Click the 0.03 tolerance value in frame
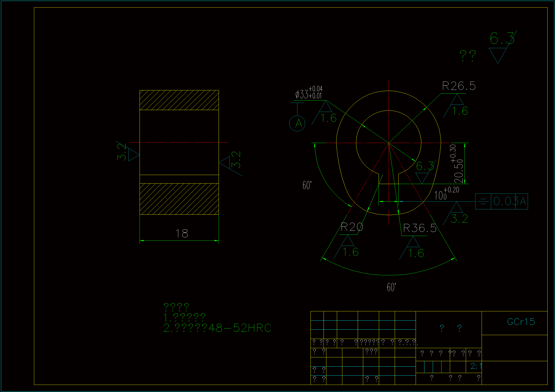Viewport: 555px width, 392px height. 505,201
